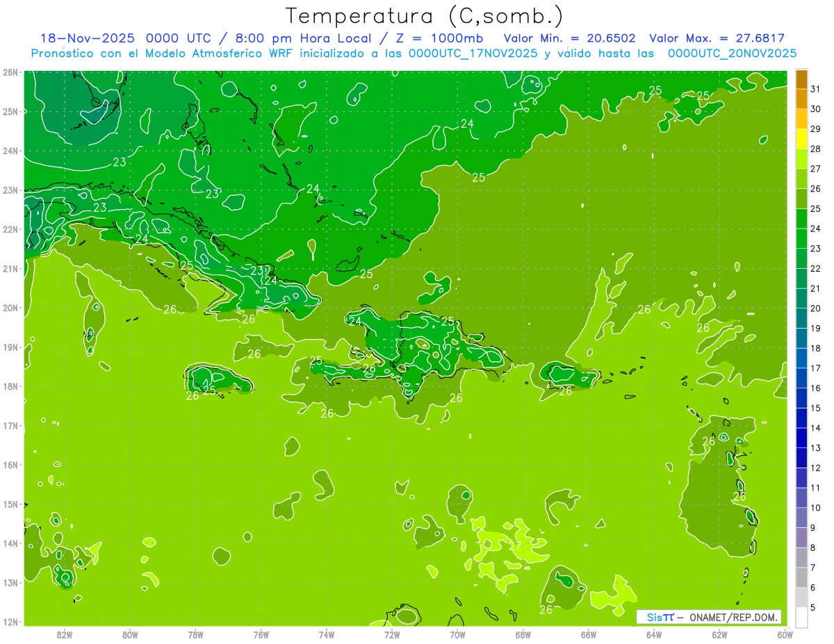Click the 78W longitude axis label
This screenshot has height=644, width=834.
click(x=195, y=634)
